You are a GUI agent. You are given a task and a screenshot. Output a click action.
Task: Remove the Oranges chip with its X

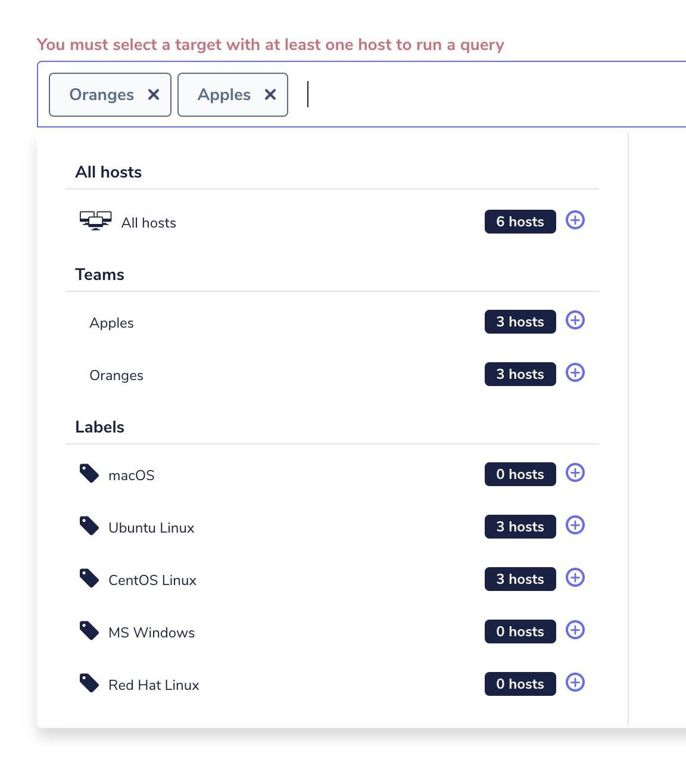pos(153,94)
